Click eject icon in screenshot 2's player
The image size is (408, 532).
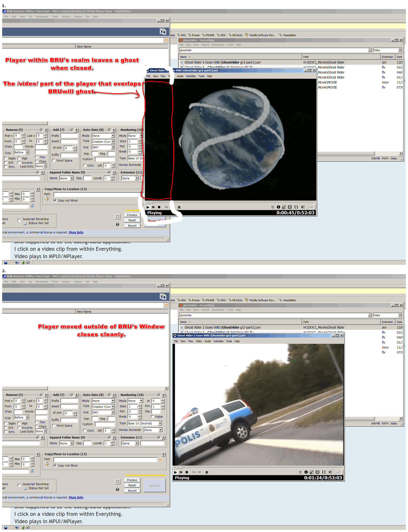(x=207, y=472)
